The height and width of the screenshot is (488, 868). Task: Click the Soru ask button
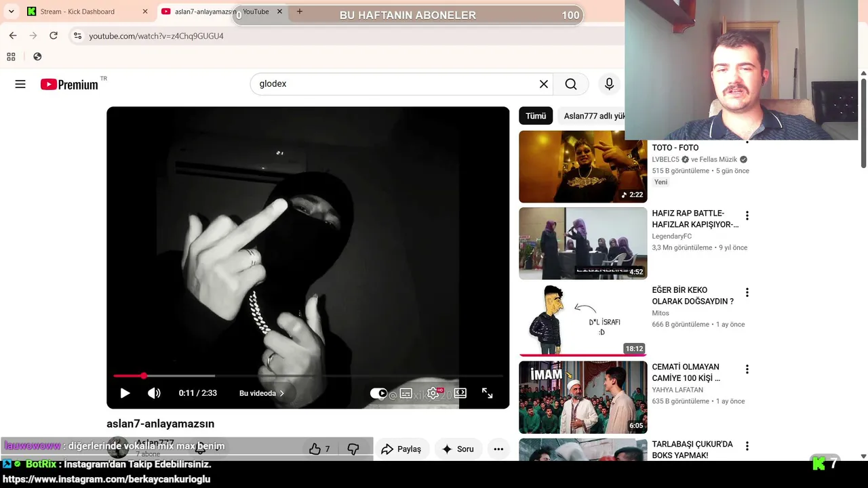pyautogui.click(x=458, y=449)
